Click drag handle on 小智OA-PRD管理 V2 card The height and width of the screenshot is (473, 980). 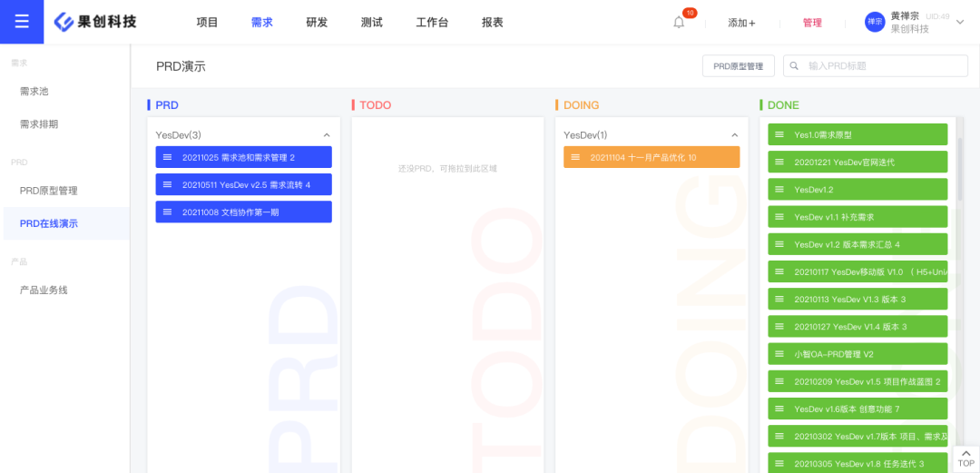pyautogui.click(x=779, y=353)
